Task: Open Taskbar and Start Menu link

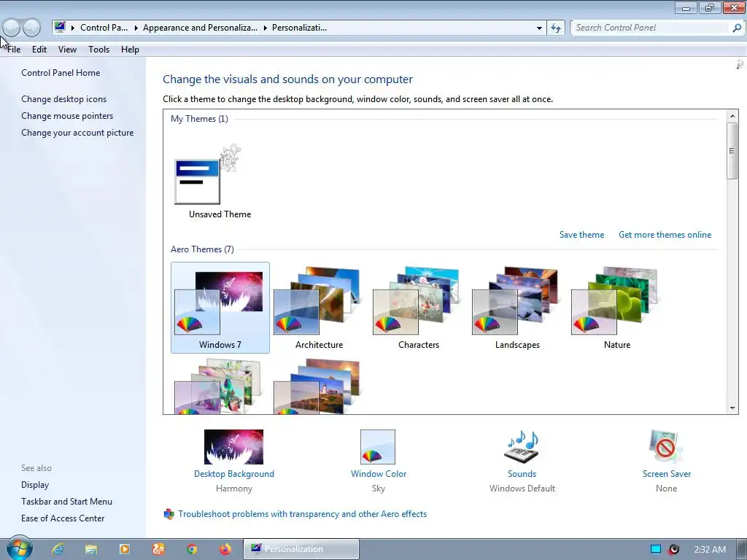Action: 66,502
